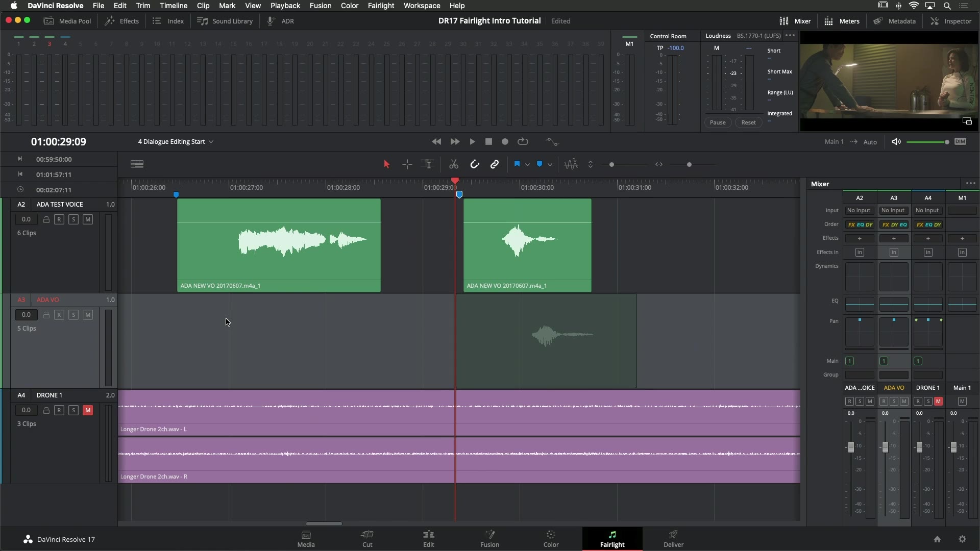Click the A2 channel fader in mixer
This screenshot has width=980, height=551.
[851, 447]
